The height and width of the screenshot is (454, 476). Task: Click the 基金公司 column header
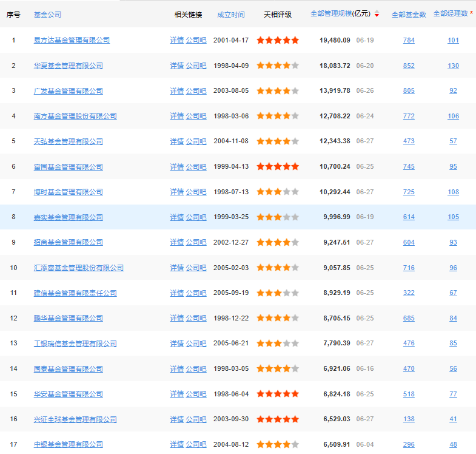pyautogui.click(x=48, y=15)
